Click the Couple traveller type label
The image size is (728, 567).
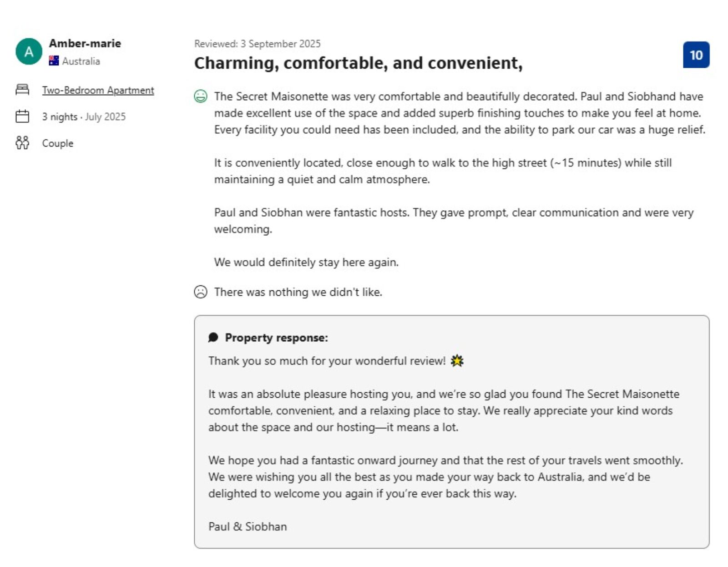58,143
